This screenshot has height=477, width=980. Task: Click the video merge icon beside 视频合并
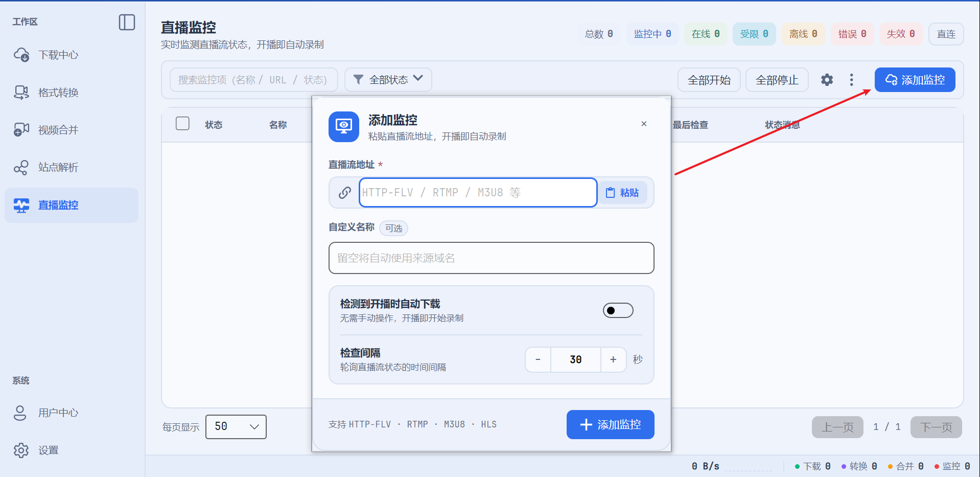point(21,130)
